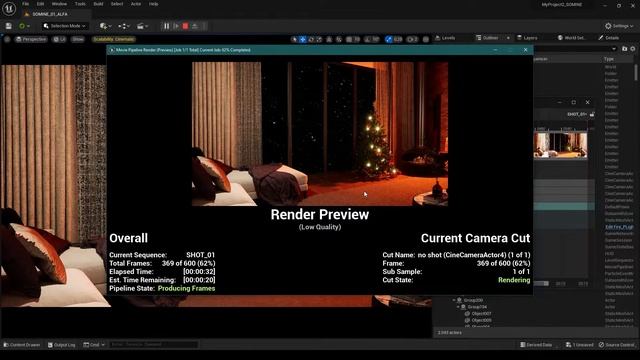Open the Outliner search filter dropdown arrow

(614, 49)
